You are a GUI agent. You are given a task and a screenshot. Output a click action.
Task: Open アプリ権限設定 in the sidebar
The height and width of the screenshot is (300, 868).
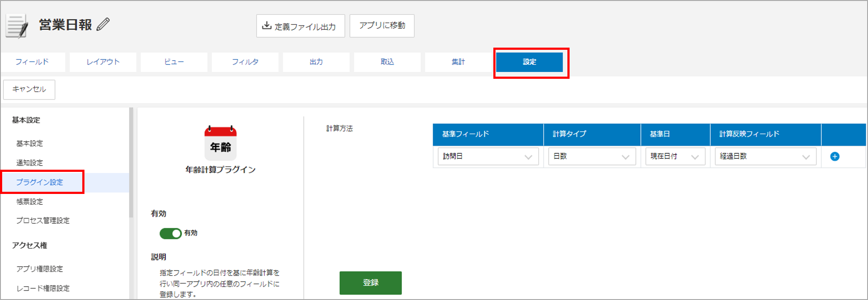40,269
